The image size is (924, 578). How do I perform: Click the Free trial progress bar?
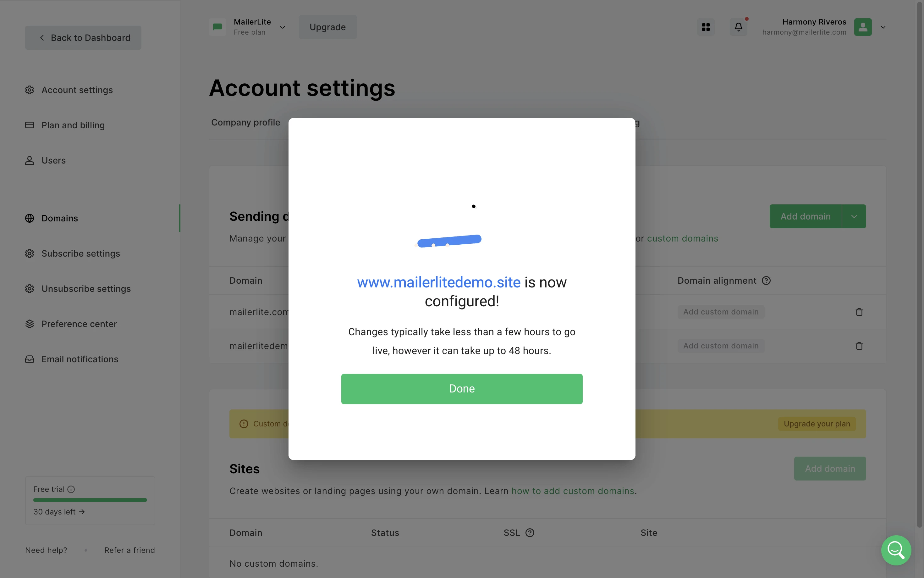click(90, 500)
